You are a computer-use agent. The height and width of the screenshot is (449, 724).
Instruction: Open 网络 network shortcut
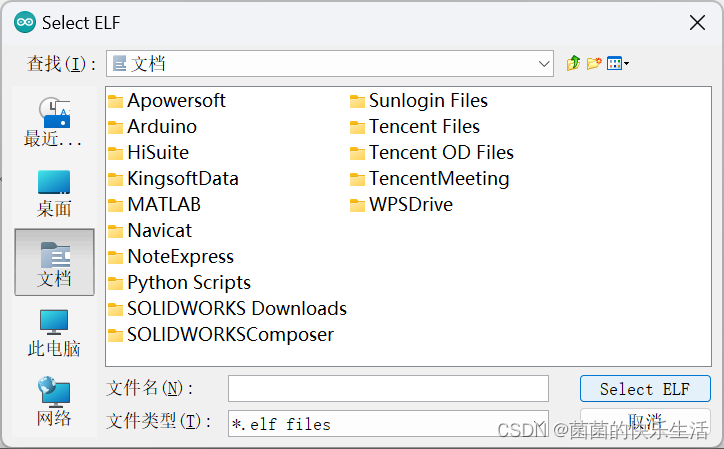click(x=54, y=401)
